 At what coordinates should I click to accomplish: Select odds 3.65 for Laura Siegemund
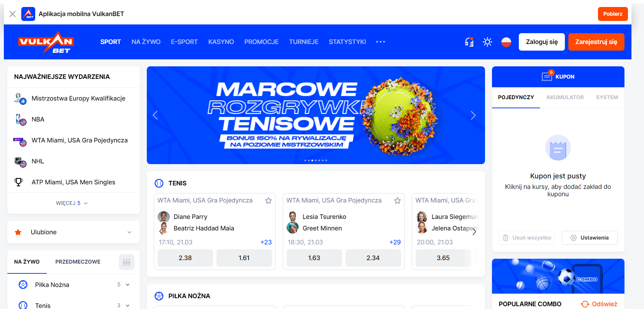point(443,258)
